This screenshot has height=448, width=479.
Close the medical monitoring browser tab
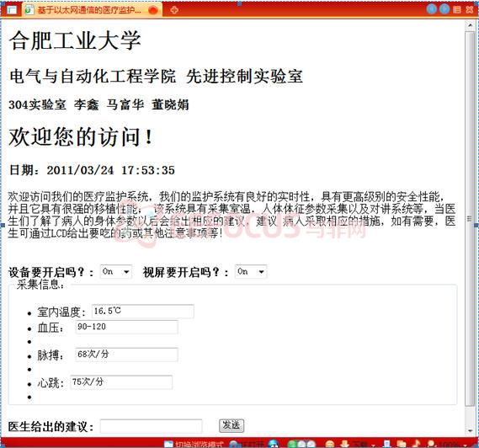click(152, 10)
